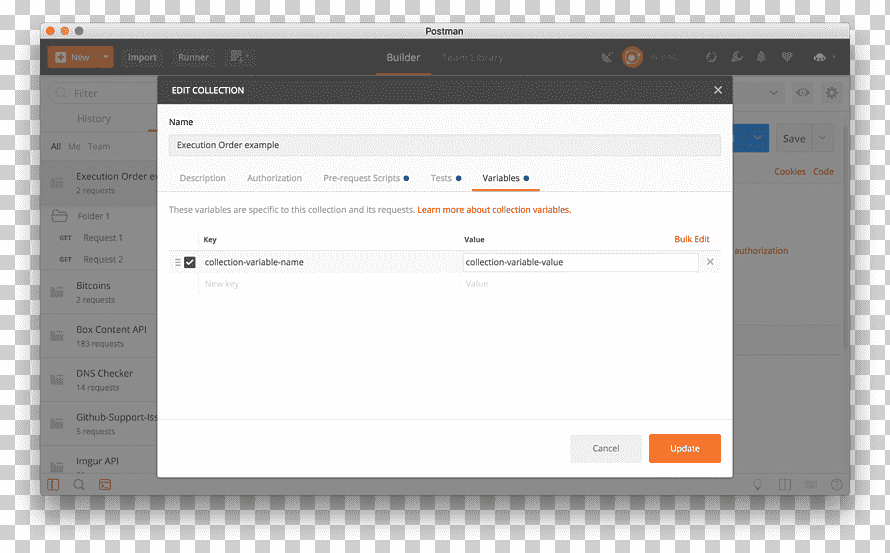Open the Runner
Image resolution: width=890 pixels, height=553 pixels.
193,57
